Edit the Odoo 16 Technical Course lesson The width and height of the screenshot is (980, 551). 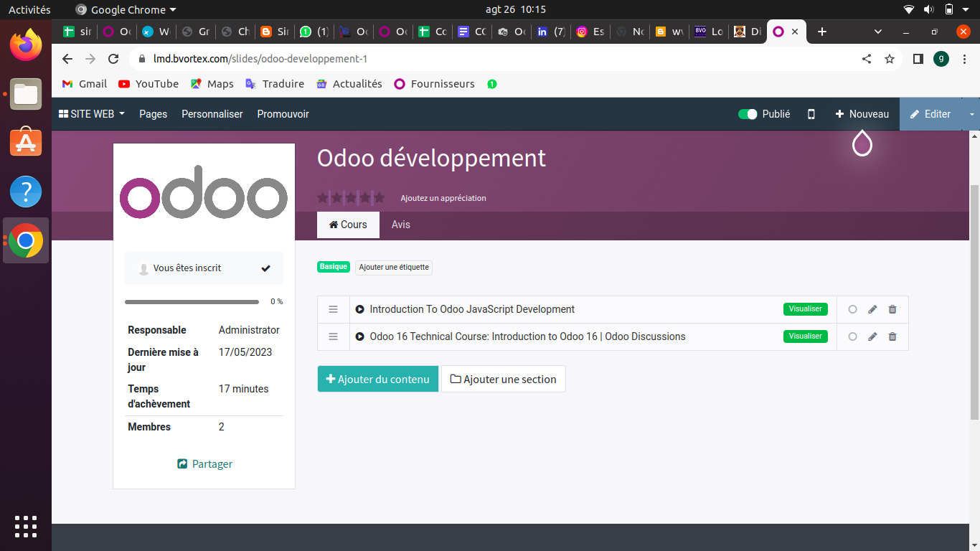pyautogui.click(x=872, y=336)
